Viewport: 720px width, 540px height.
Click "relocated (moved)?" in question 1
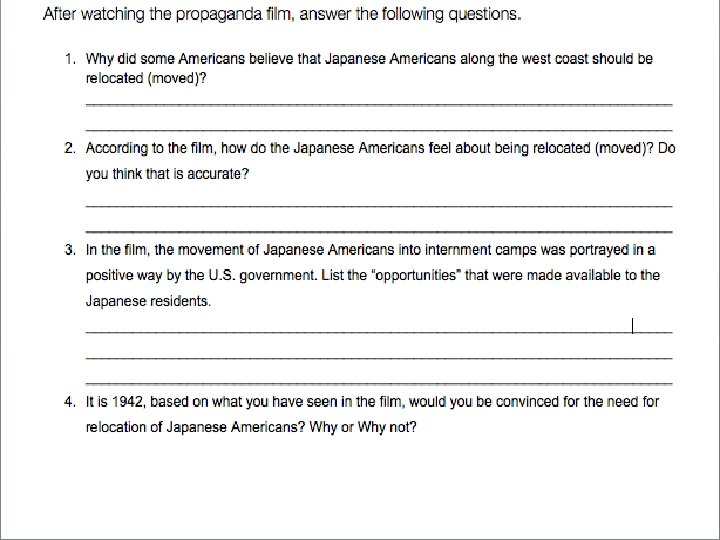click(x=147, y=77)
